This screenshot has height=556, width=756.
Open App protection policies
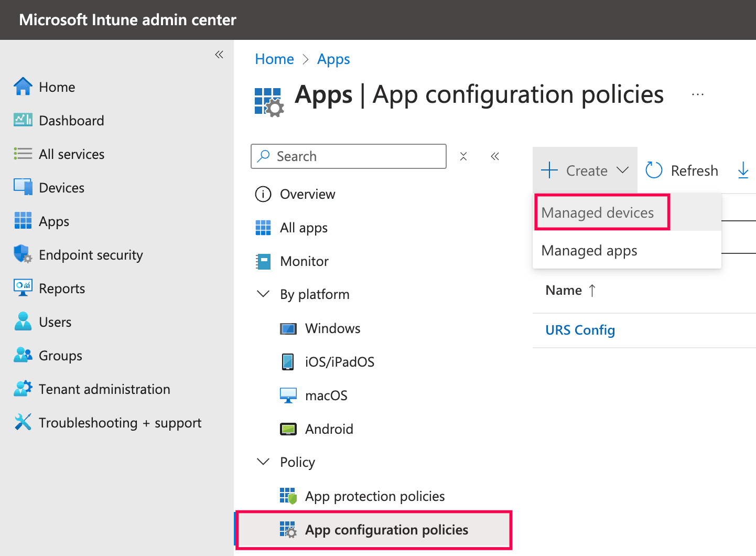coord(374,496)
